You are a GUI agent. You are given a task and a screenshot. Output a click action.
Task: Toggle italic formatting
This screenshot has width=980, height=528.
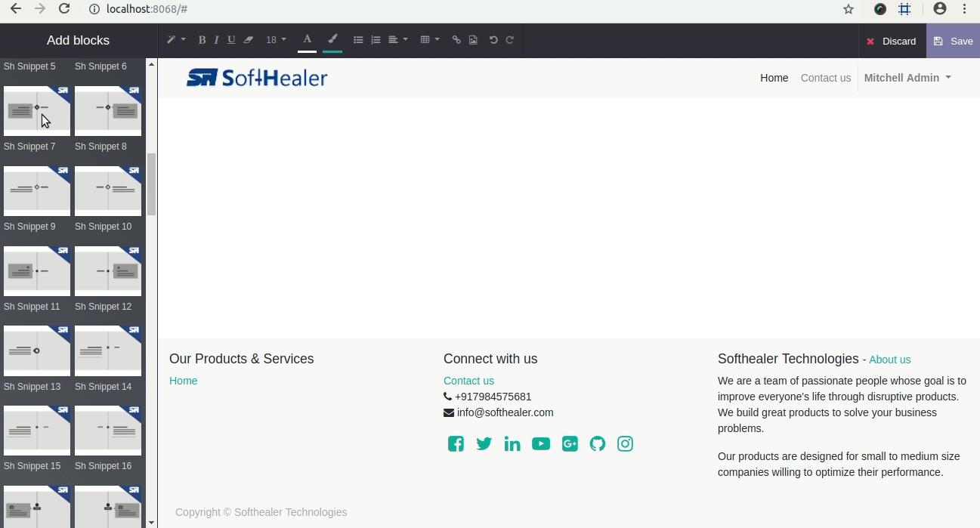[216, 40]
